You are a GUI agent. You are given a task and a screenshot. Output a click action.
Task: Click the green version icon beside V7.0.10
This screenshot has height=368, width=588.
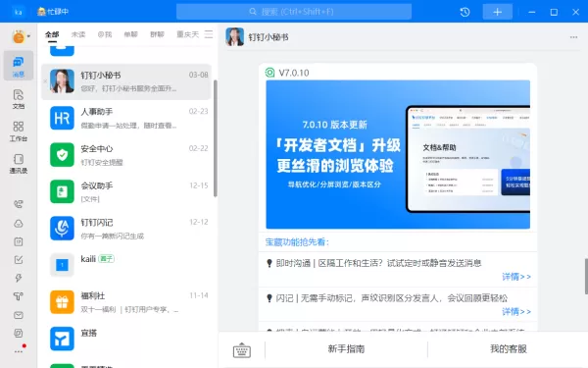pos(269,73)
